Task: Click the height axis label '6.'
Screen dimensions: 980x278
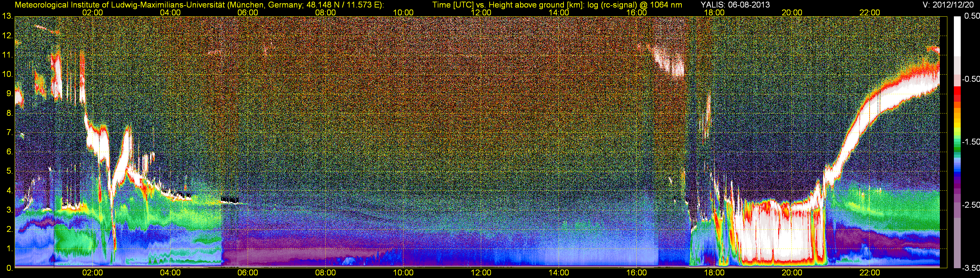Action: click(x=9, y=152)
